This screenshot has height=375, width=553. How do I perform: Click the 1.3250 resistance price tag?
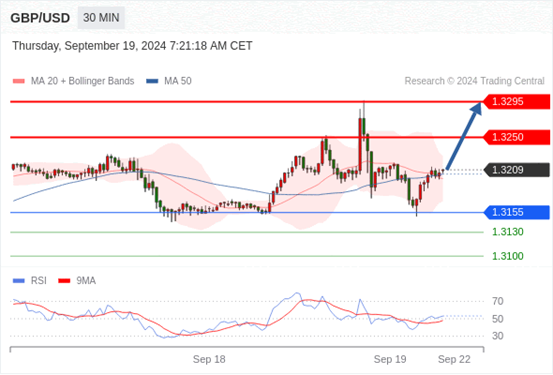click(517, 137)
